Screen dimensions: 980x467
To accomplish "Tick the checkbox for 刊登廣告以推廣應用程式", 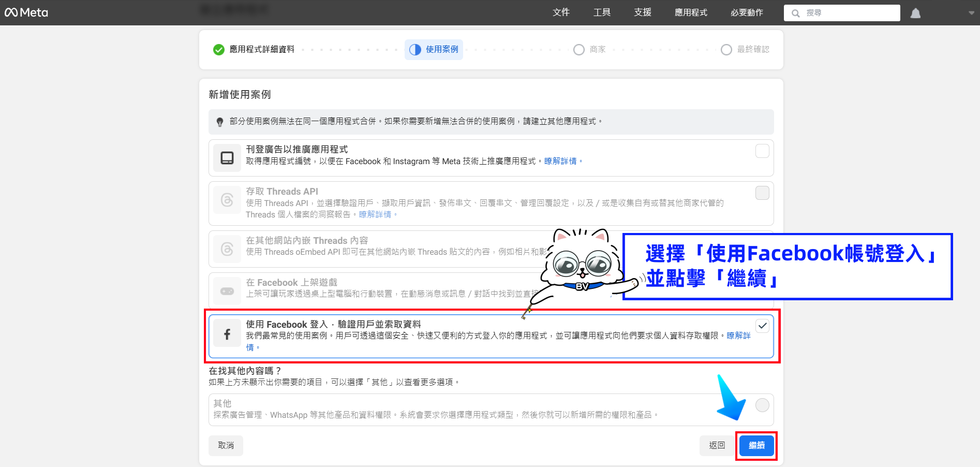I will (x=762, y=151).
